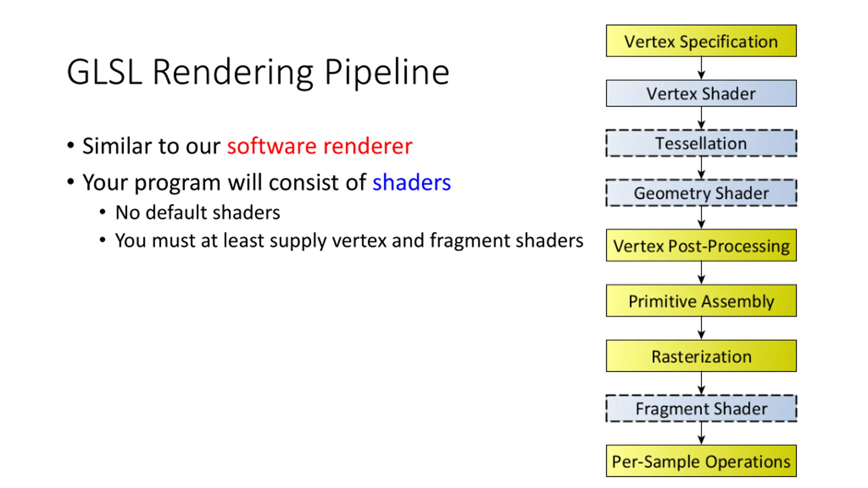Select the Fragment Shader dashed box
The image size is (868, 488).
[x=701, y=408]
